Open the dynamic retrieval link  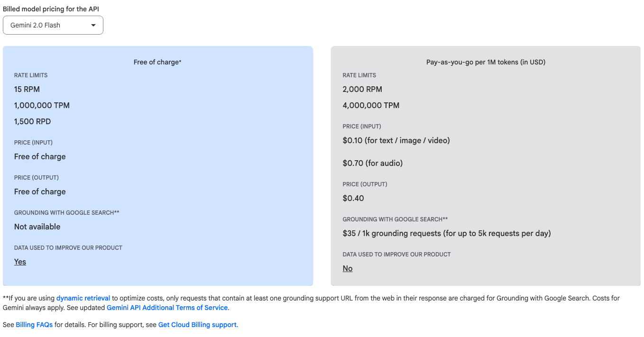[83, 298]
